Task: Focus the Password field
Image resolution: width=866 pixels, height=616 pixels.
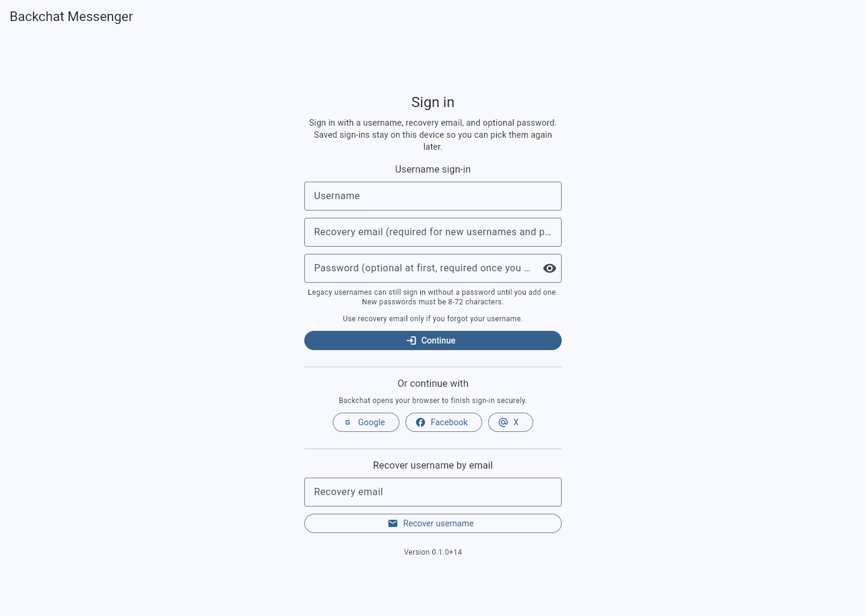Action: pos(421,268)
